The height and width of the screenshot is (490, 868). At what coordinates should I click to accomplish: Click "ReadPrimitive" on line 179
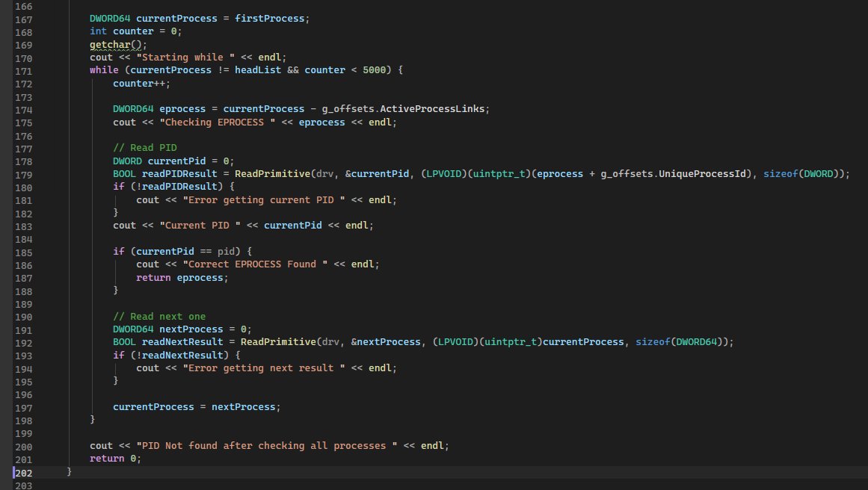tap(272, 173)
